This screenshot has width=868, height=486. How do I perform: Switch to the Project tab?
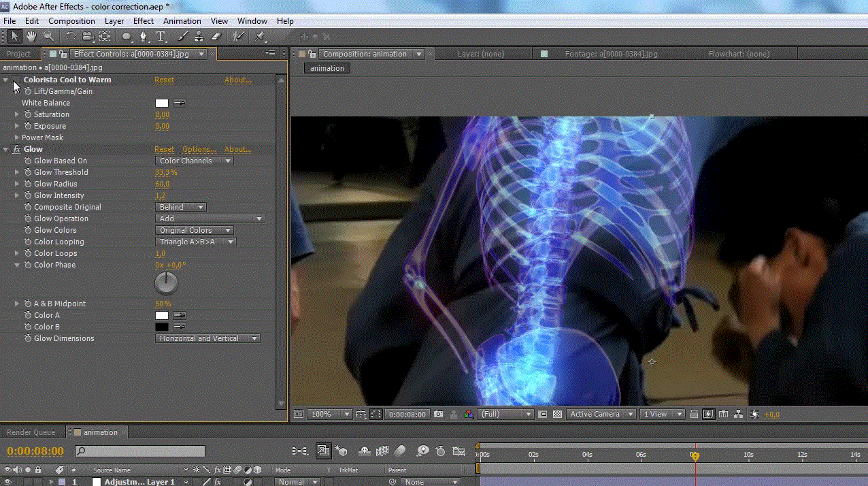pos(19,54)
